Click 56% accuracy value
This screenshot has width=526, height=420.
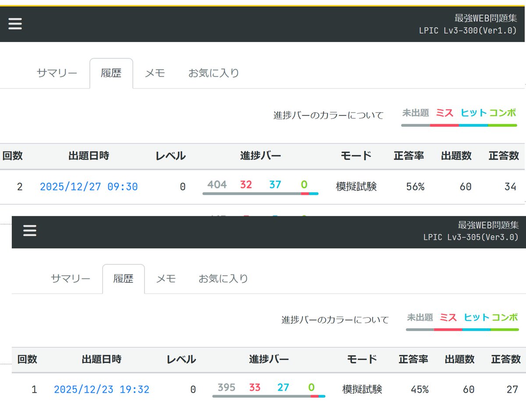tap(415, 187)
